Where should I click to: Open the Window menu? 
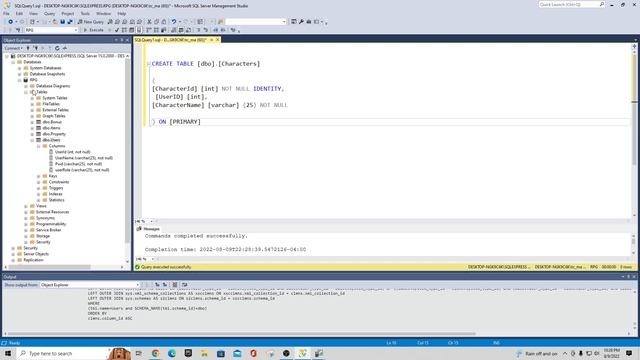(x=104, y=13)
